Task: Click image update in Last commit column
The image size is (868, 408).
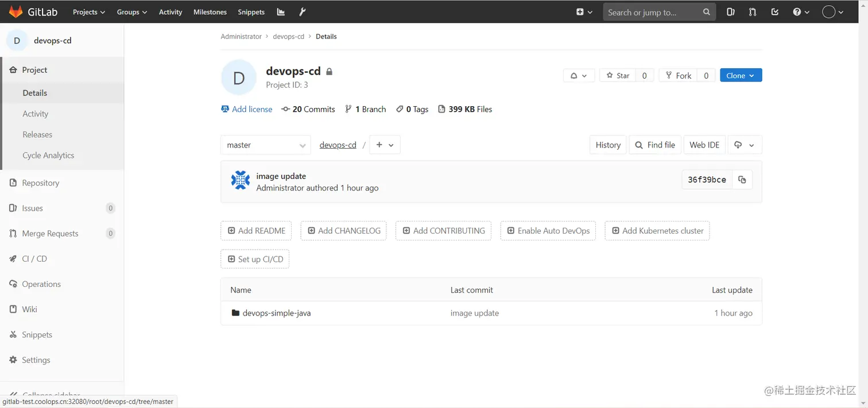Action: [475, 313]
